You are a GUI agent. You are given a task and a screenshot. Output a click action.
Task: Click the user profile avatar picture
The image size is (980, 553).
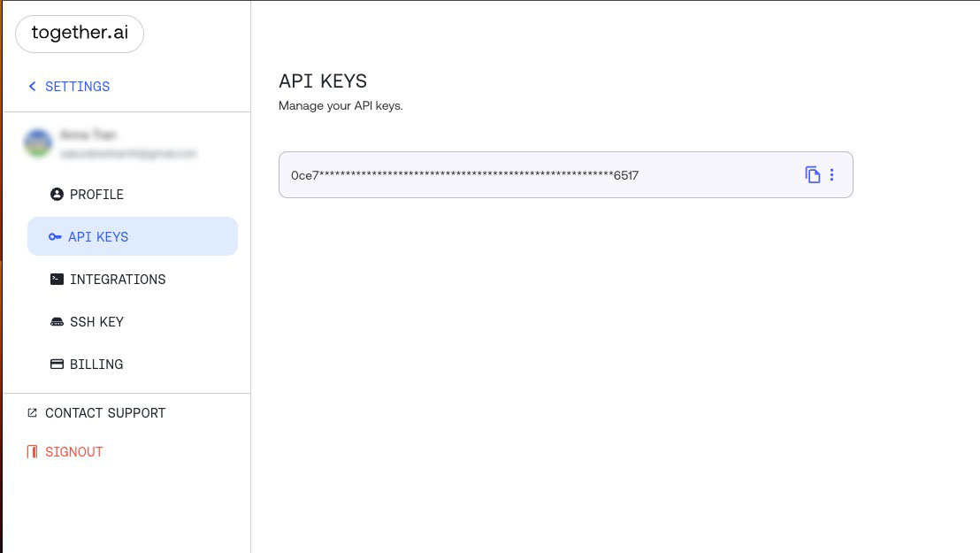coord(38,142)
